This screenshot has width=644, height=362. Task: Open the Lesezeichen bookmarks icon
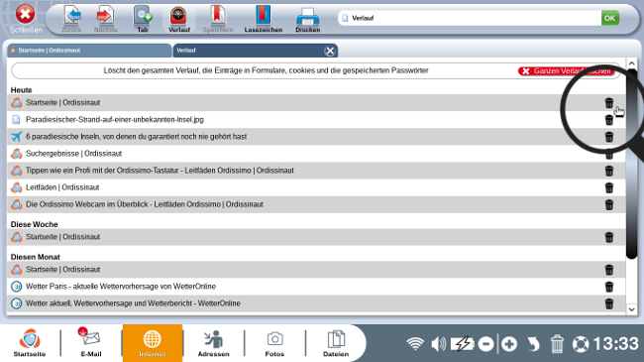(263, 19)
